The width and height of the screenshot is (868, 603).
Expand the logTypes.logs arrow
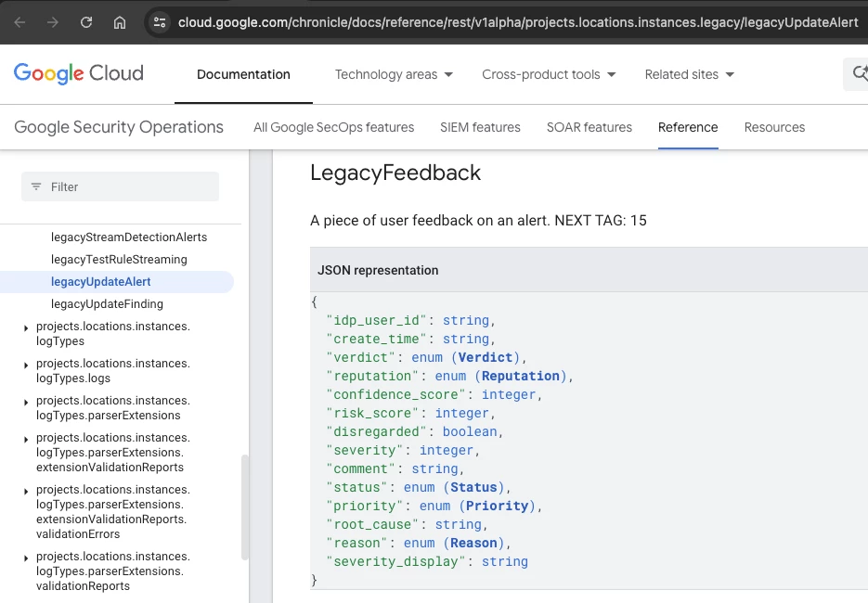[x=26, y=366]
